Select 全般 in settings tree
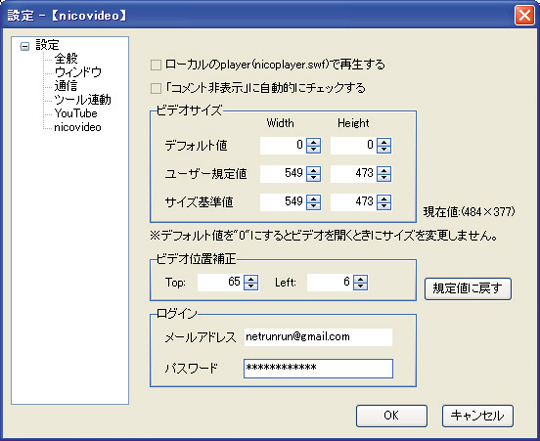 pyautogui.click(x=66, y=59)
